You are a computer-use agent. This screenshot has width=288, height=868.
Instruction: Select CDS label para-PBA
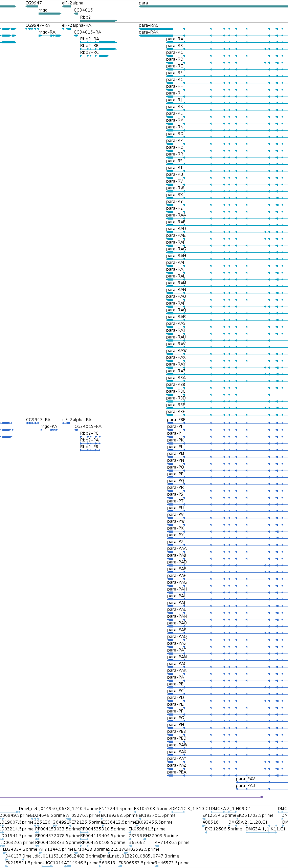pyautogui.click(x=177, y=772)
